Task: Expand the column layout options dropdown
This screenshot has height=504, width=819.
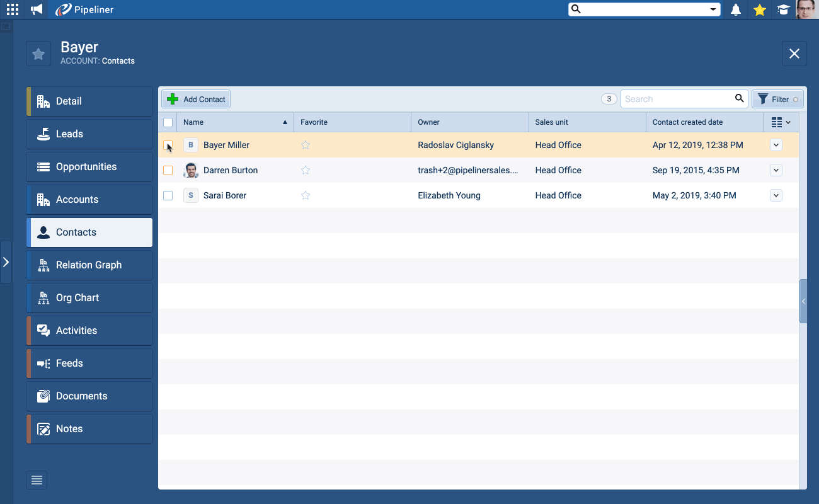Action: (x=781, y=122)
